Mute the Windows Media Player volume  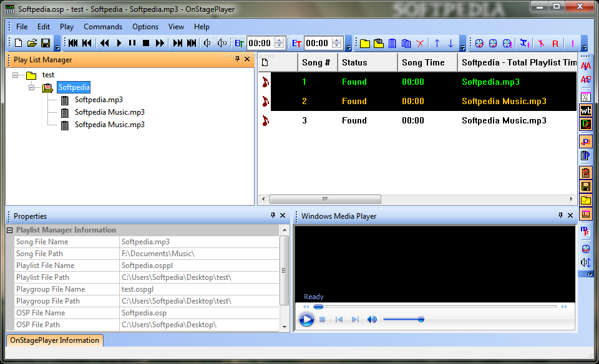pyautogui.click(x=372, y=319)
